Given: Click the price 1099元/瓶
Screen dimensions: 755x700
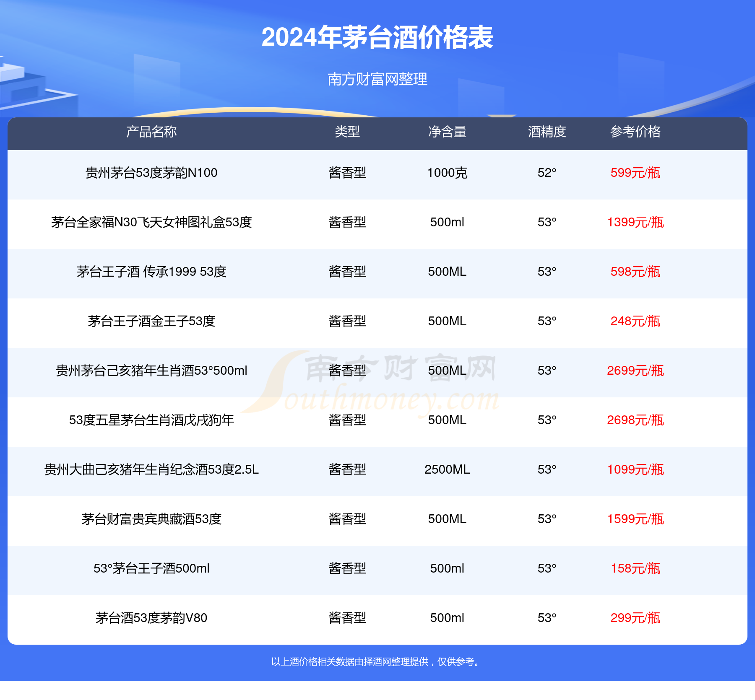Looking at the screenshot, I should click(x=635, y=469).
